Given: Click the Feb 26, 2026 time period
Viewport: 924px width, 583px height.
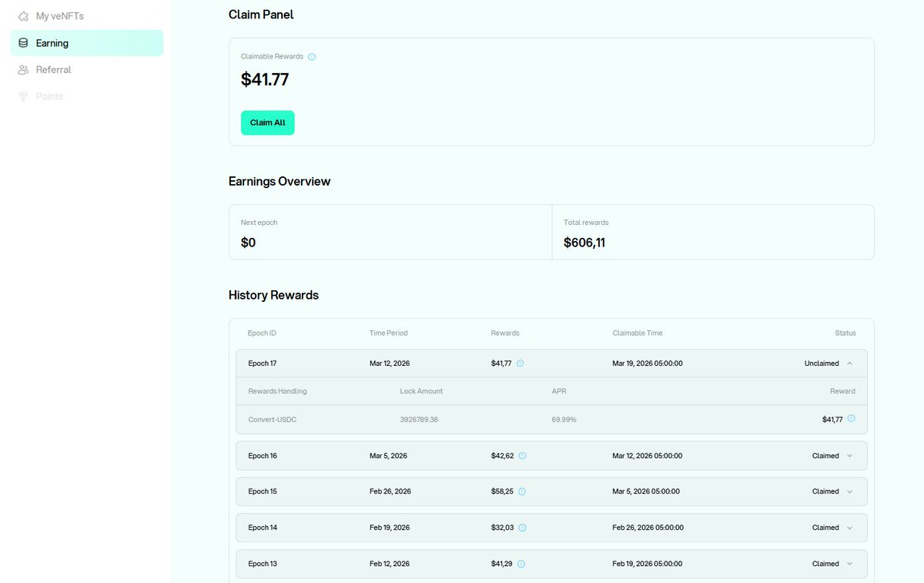Looking at the screenshot, I should (x=390, y=491).
